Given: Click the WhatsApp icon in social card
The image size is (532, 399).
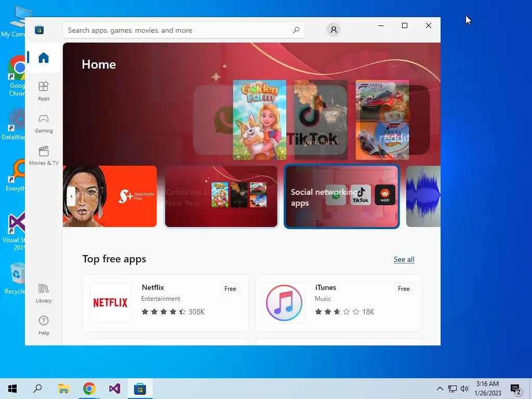Looking at the screenshot, I should point(336,195).
